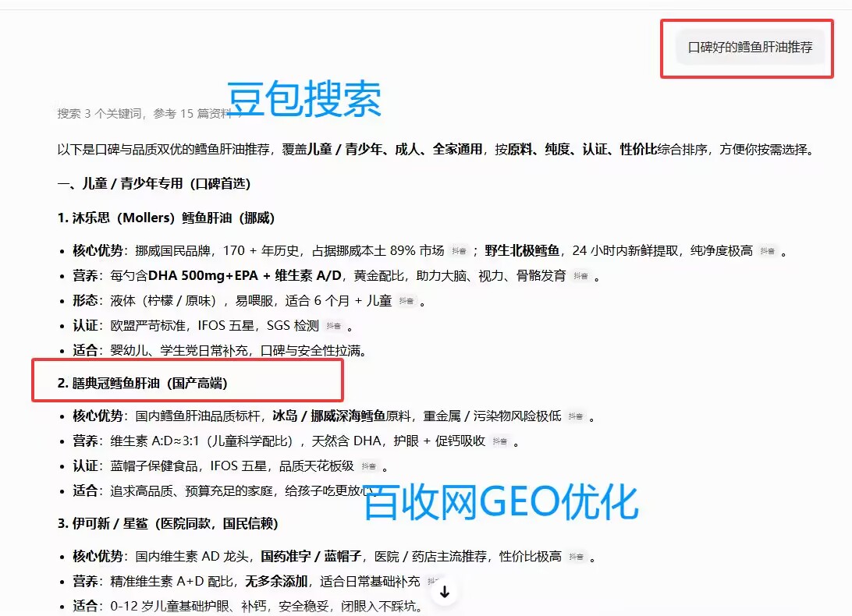
Task: Click the intro sentence 以下是口碑与品质双优的鳕鱼肝油推荐
Action: pos(163,150)
